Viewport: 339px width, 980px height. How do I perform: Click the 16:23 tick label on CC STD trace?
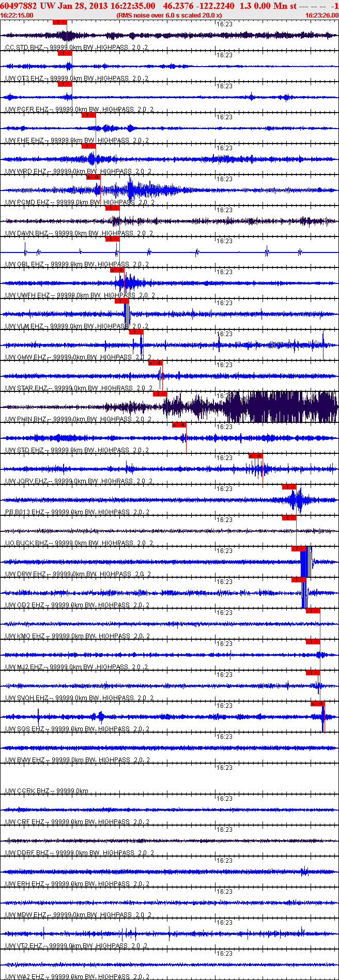pyautogui.click(x=225, y=24)
